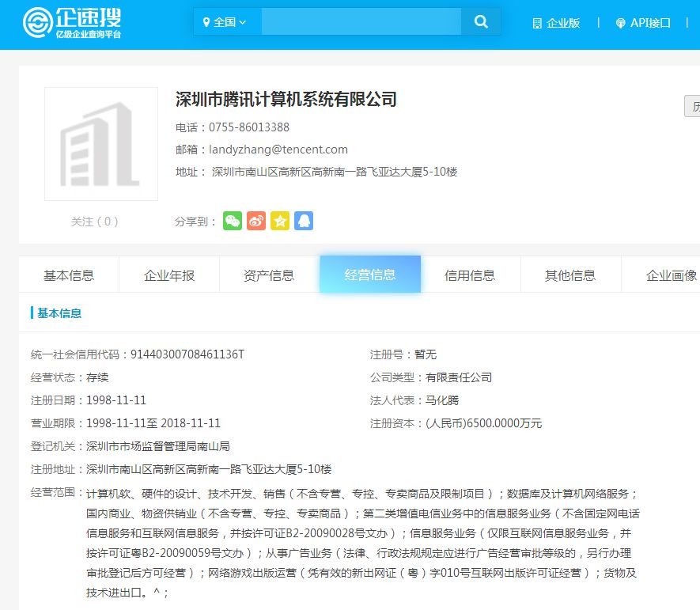Open the 其他信息 tab
This screenshot has width=700, height=610.
(x=571, y=274)
